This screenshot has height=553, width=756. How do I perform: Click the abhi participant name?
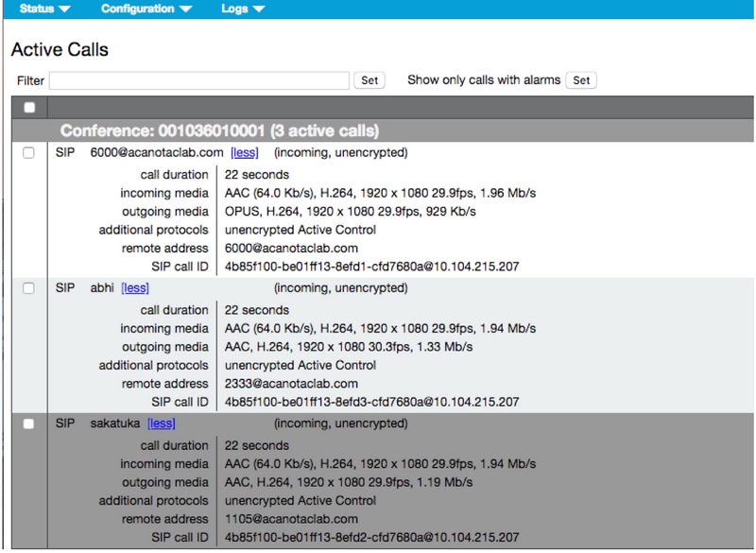pyautogui.click(x=102, y=288)
